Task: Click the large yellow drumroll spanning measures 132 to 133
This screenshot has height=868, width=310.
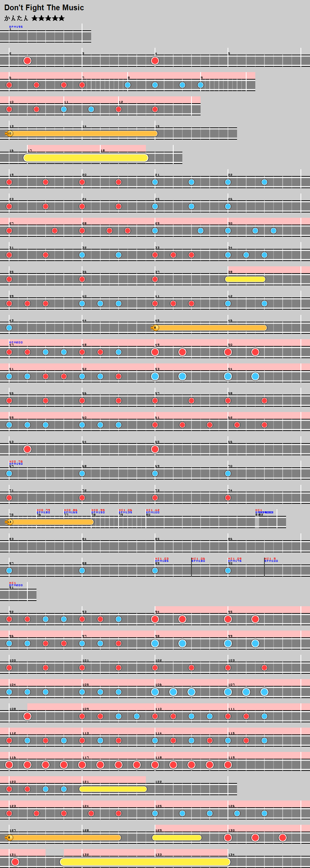Action: pos(145,862)
